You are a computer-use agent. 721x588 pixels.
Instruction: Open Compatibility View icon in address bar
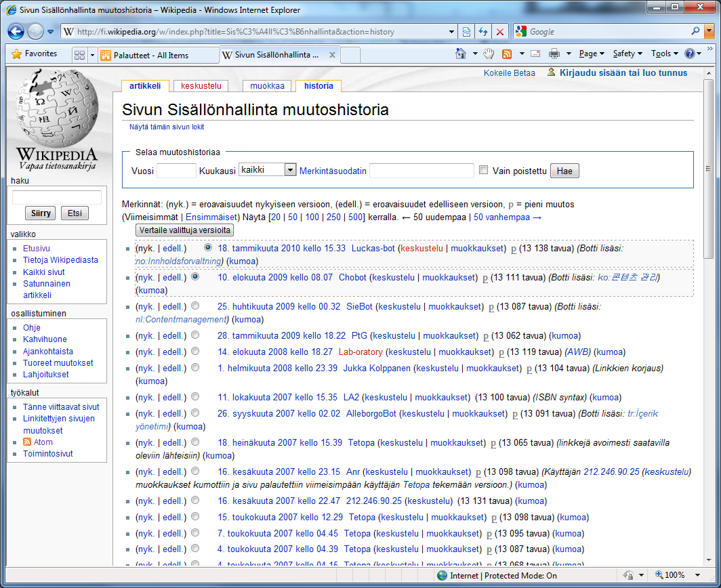tap(466, 32)
